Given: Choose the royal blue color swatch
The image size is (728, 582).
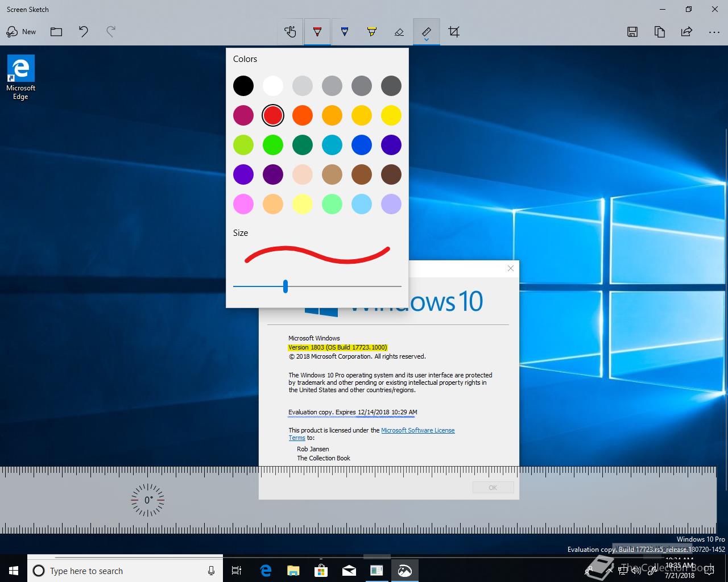Looking at the screenshot, I should (x=362, y=145).
